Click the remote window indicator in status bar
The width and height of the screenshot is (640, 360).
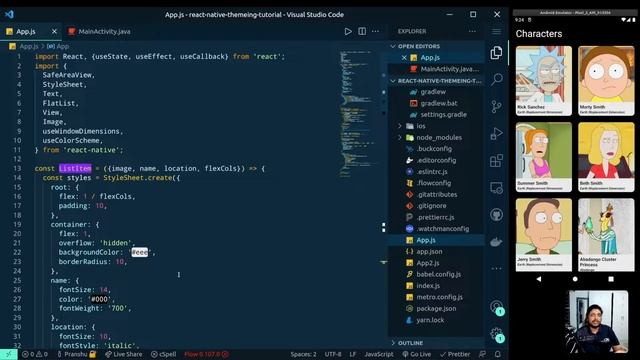click(9, 354)
